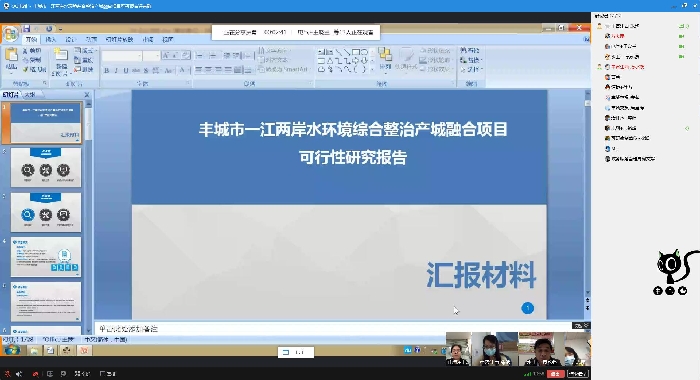Open the font size dropdown
Screen dimensions: 700x380
tap(158, 56)
